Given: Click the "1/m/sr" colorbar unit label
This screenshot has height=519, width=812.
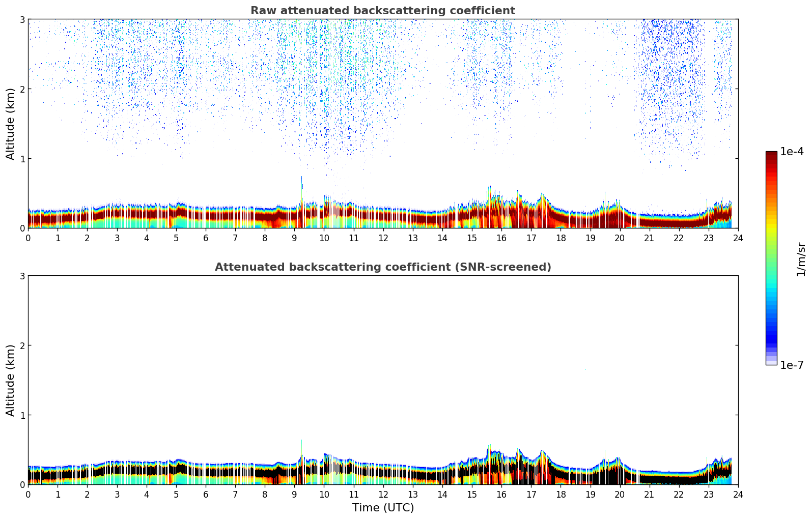Looking at the screenshot, I should click(801, 259).
